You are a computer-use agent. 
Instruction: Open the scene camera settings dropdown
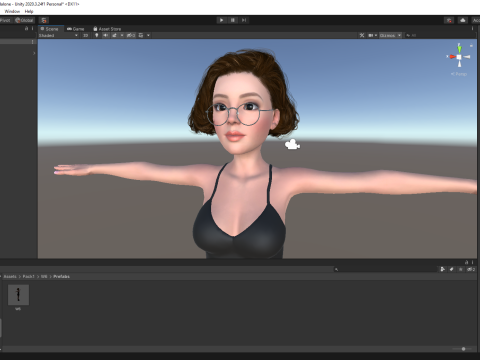click(372, 35)
